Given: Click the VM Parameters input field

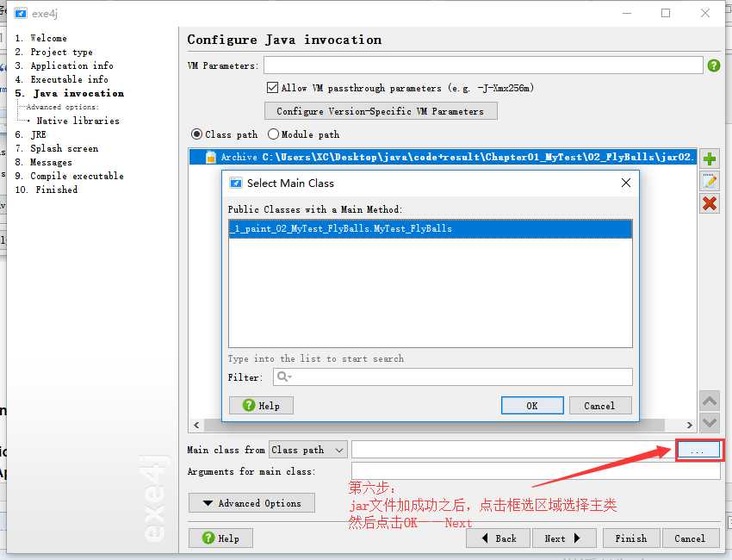Looking at the screenshot, I should [x=483, y=65].
